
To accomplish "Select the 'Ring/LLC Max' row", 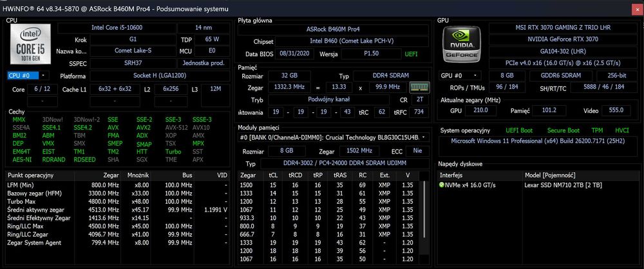I will (117, 226).
